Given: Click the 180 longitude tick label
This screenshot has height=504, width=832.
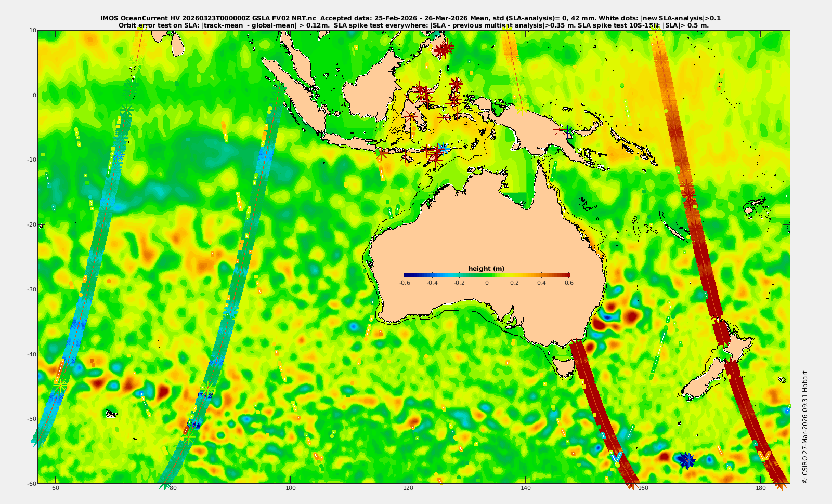Looking at the screenshot, I should [760, 488].
